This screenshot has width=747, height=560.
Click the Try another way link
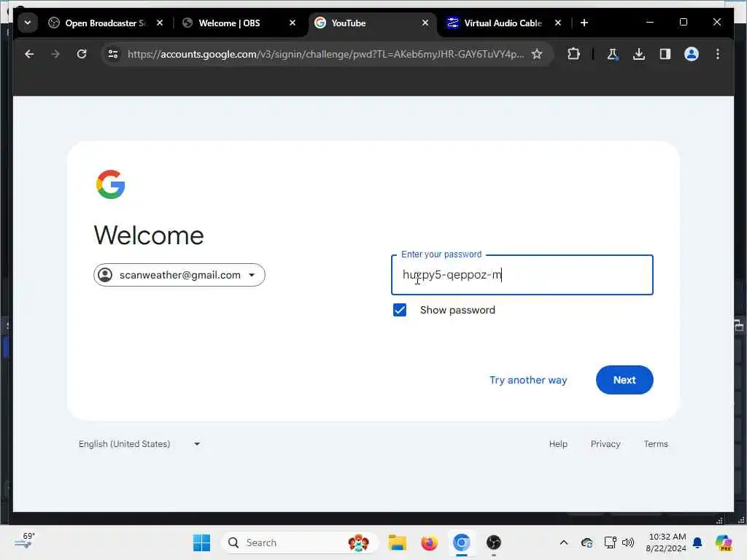pos(528,380)
